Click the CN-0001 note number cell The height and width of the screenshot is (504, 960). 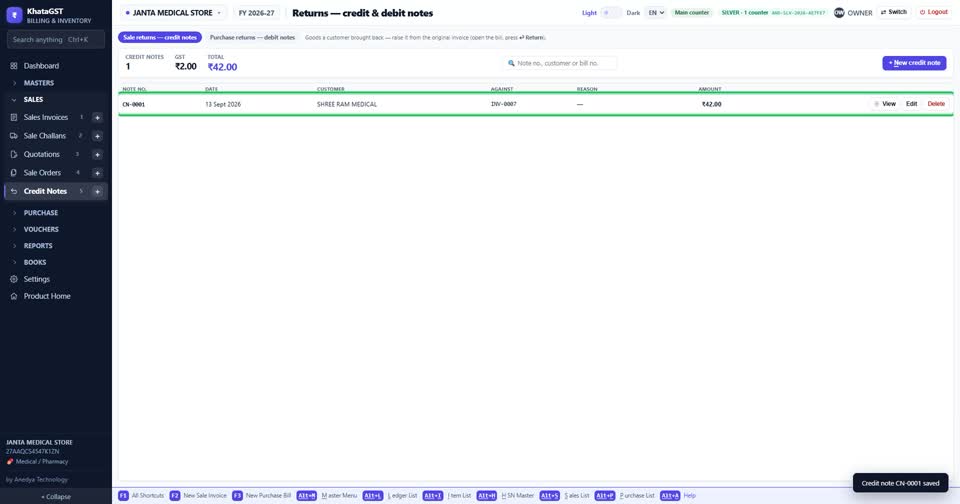133,105
